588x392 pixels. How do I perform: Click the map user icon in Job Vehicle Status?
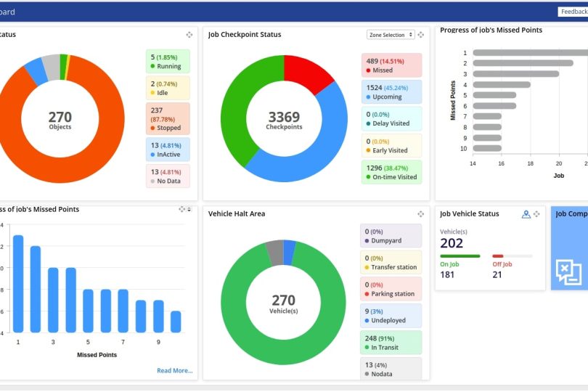pos(526,214)
